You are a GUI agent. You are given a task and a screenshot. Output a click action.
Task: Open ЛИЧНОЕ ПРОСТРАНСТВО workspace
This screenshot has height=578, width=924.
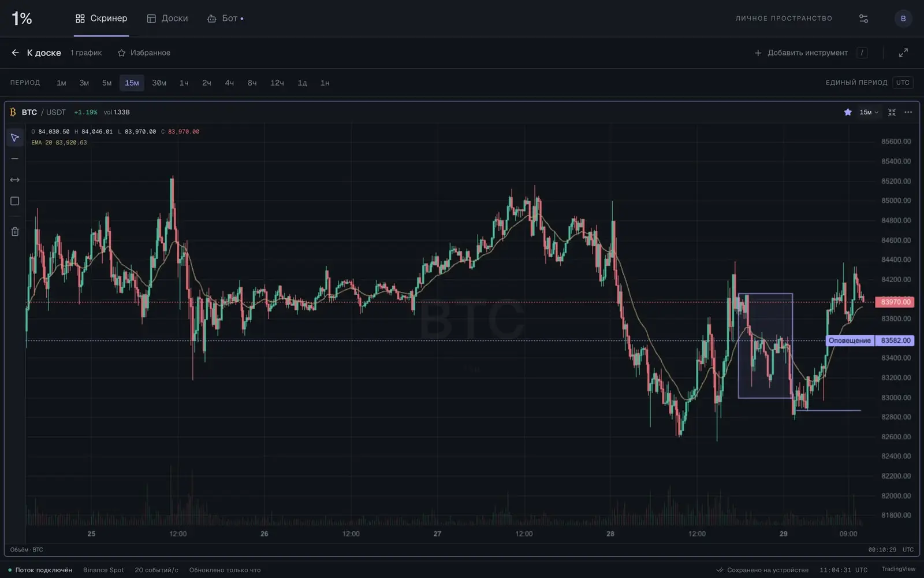pyautogui.click(x=784, y=18)
